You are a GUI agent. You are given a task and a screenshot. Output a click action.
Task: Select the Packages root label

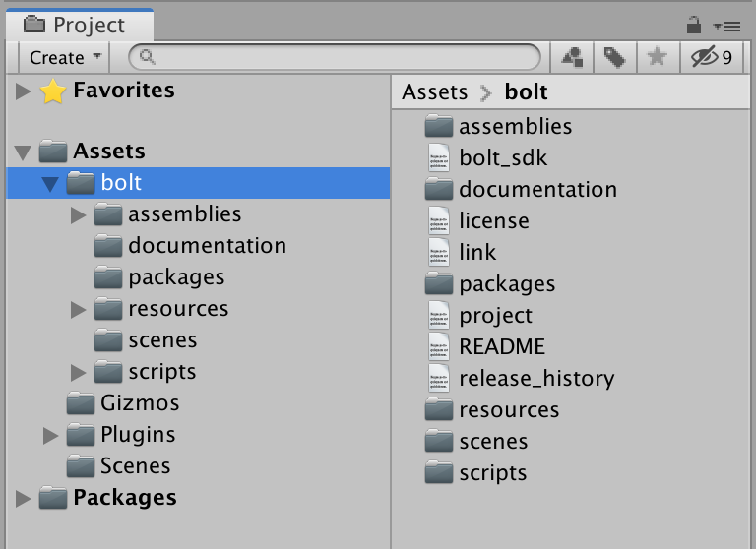point(125,498)
